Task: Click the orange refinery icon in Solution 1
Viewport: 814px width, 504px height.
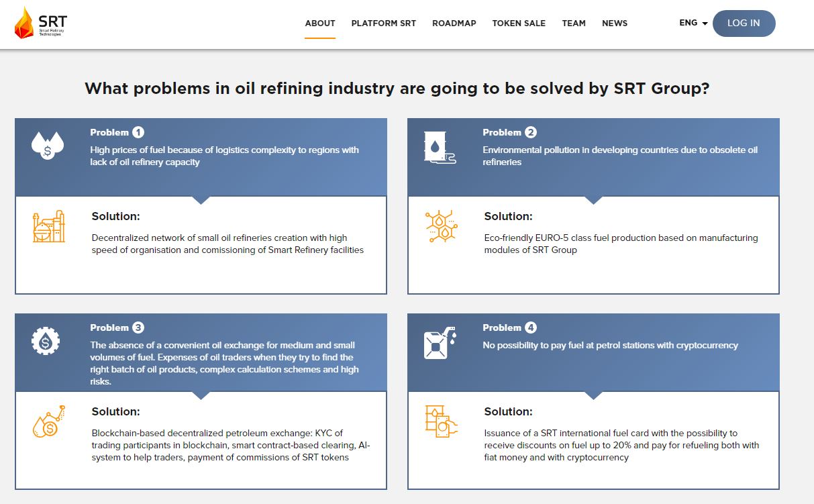Action: pyautogui.click(x=49, y=226)
